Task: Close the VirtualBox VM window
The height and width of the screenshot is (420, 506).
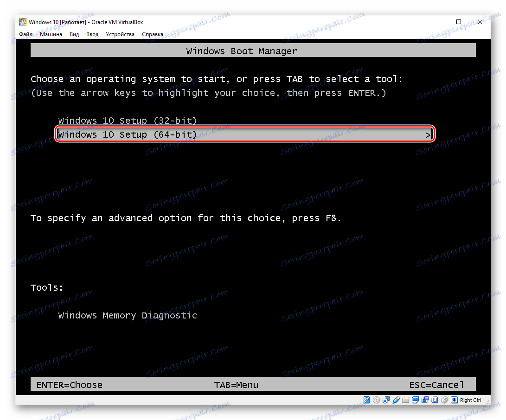Action: pyautogui.click(x=480, y=22)
